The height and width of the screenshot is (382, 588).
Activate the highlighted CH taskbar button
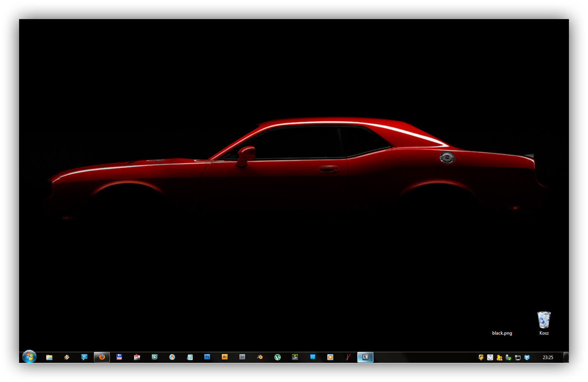coord(365,357)
